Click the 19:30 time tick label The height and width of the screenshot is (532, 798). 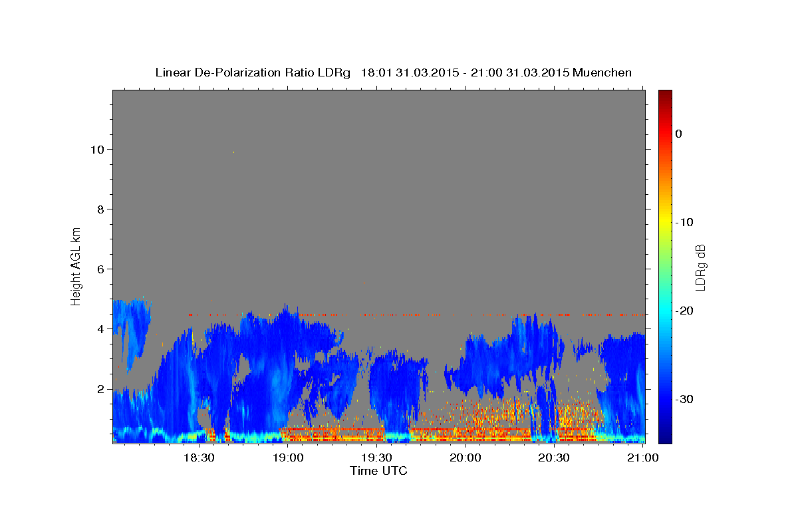click(376, 458)
